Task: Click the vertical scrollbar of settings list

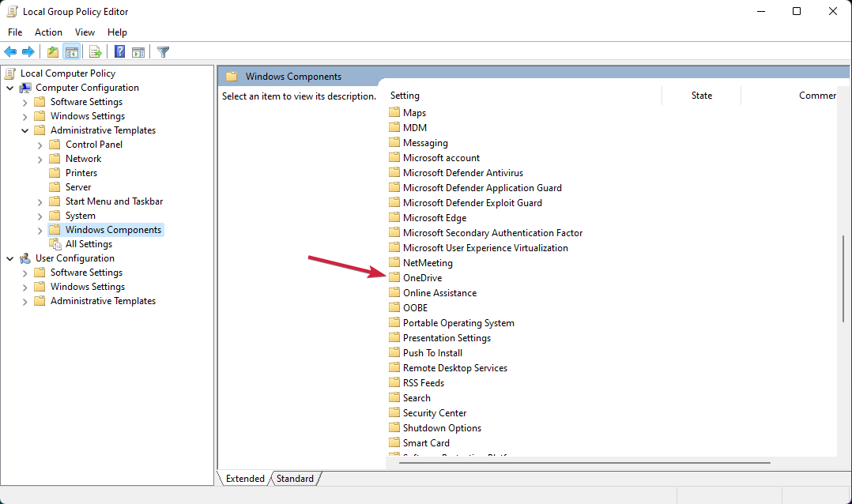Action: pos(843,280)
